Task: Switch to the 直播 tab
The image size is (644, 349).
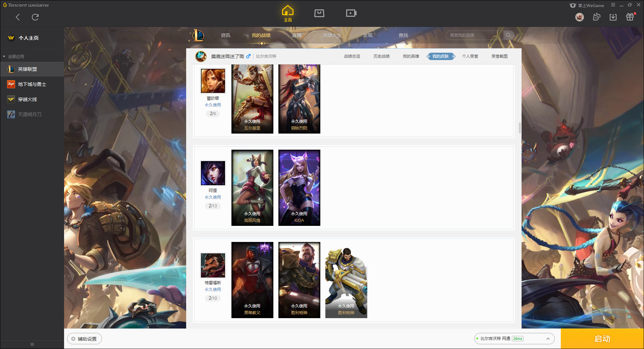Action: [297, 35]
